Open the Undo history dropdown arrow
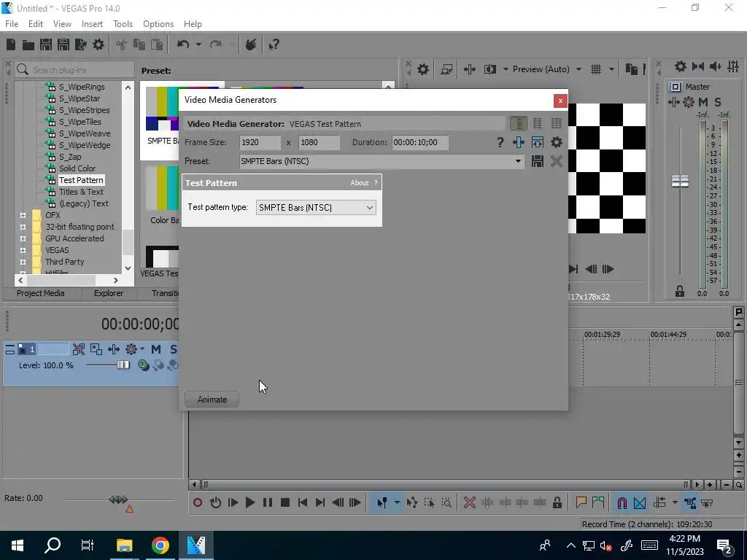 tap(198, 44)
